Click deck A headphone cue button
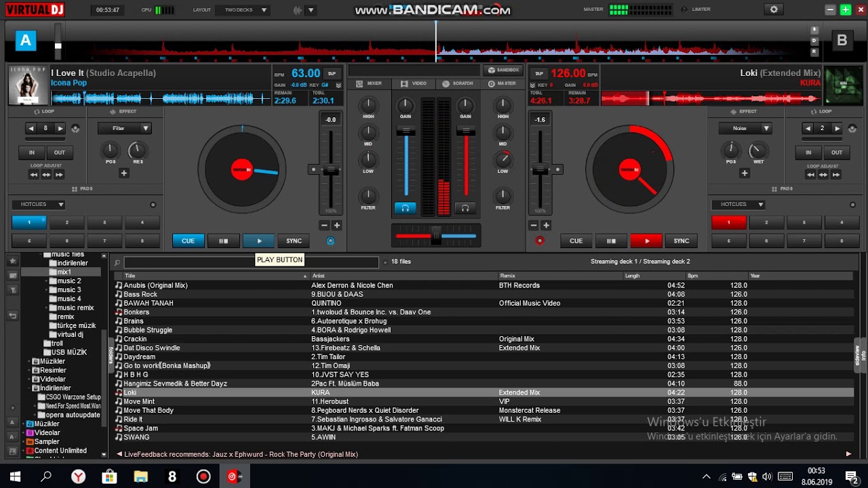This screenshot has height=488, width=868. [x=406, y=208]
